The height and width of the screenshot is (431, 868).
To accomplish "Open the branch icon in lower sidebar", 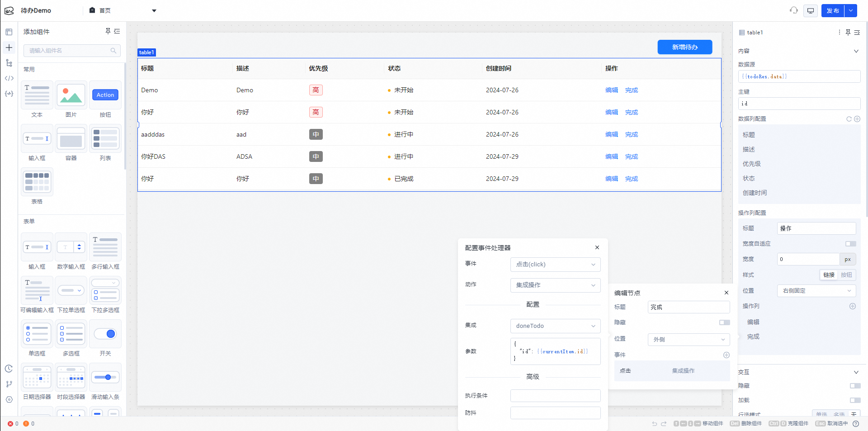I will (9, 384).
